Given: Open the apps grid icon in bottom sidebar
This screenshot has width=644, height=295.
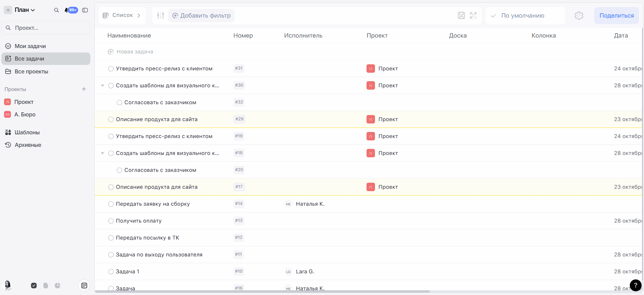Looking at the screenshot, I should (84, 286).
